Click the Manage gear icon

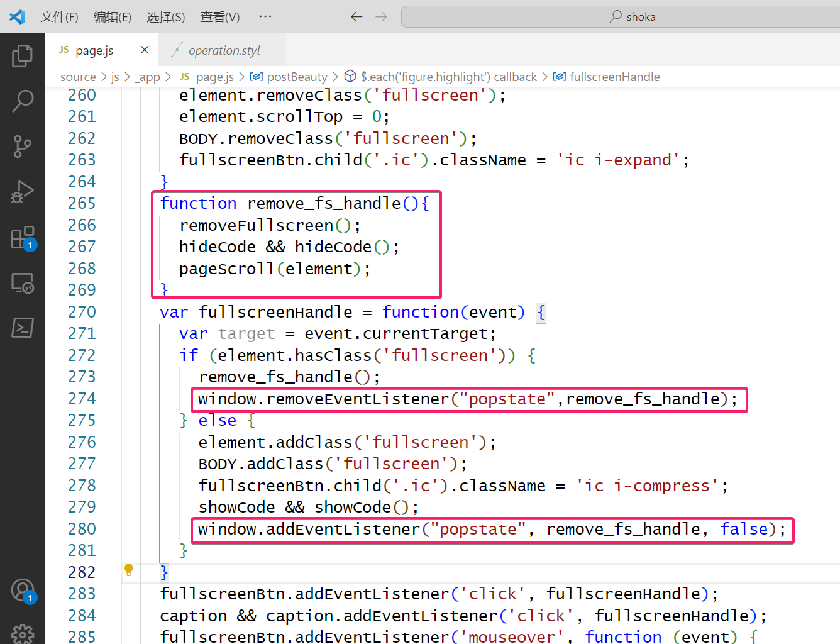23,633
